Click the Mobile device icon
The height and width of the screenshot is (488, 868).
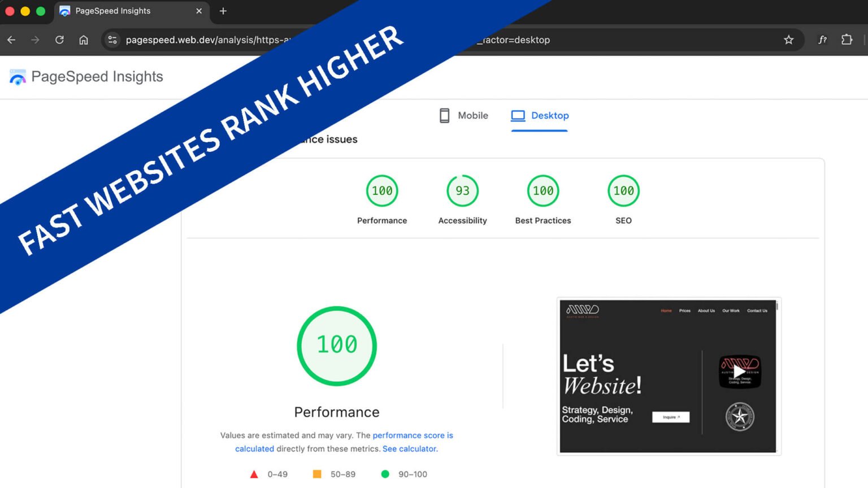(445, 115)
